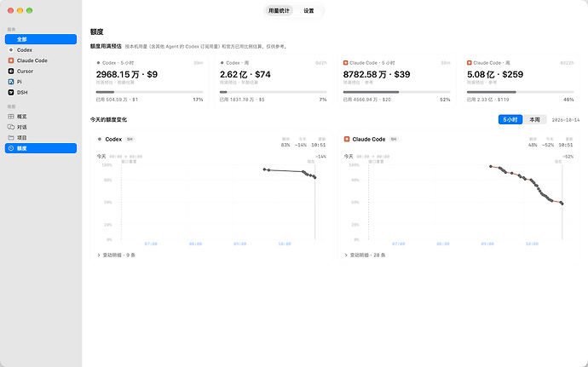Click the 10:00 axis label in Claude Code chart
This screenshot has height=367, width=588.
pos(532,244)
